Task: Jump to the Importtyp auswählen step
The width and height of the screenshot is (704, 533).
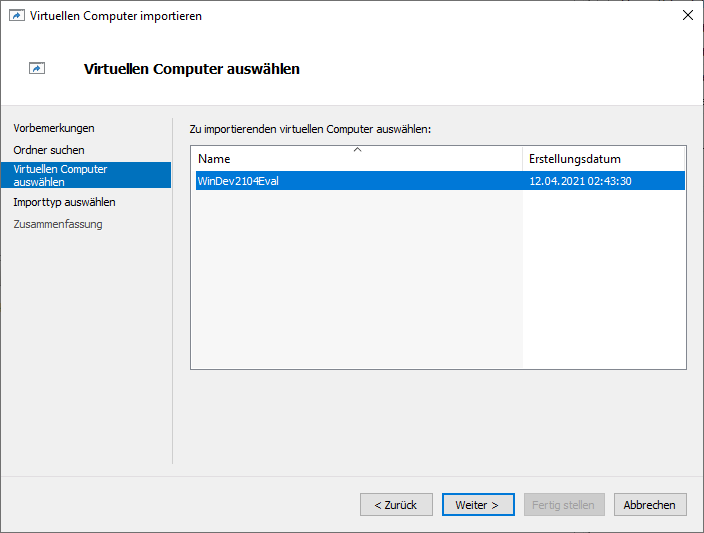Action: point(64,202)
